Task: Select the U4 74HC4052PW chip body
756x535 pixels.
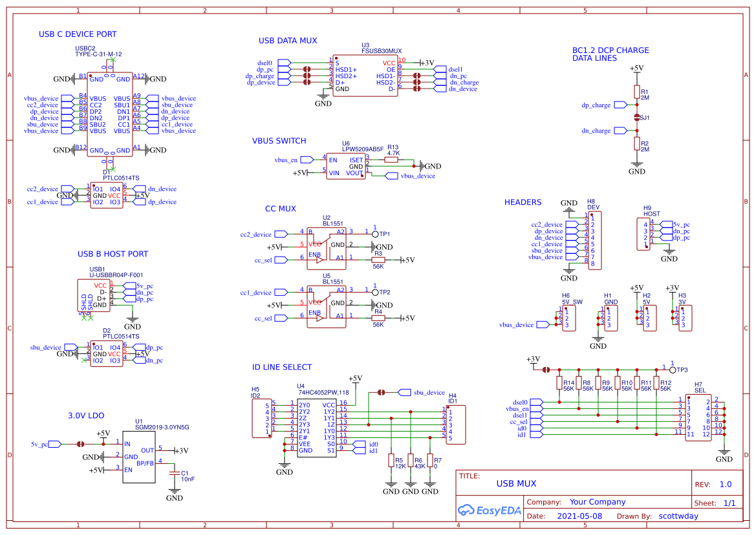Action: click(x=317, y=428)
